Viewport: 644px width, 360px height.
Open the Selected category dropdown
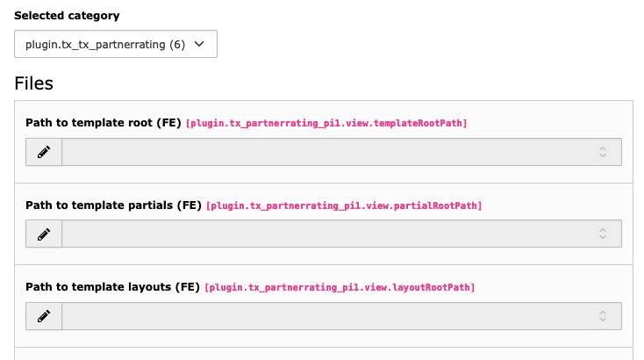coord(116,44)
